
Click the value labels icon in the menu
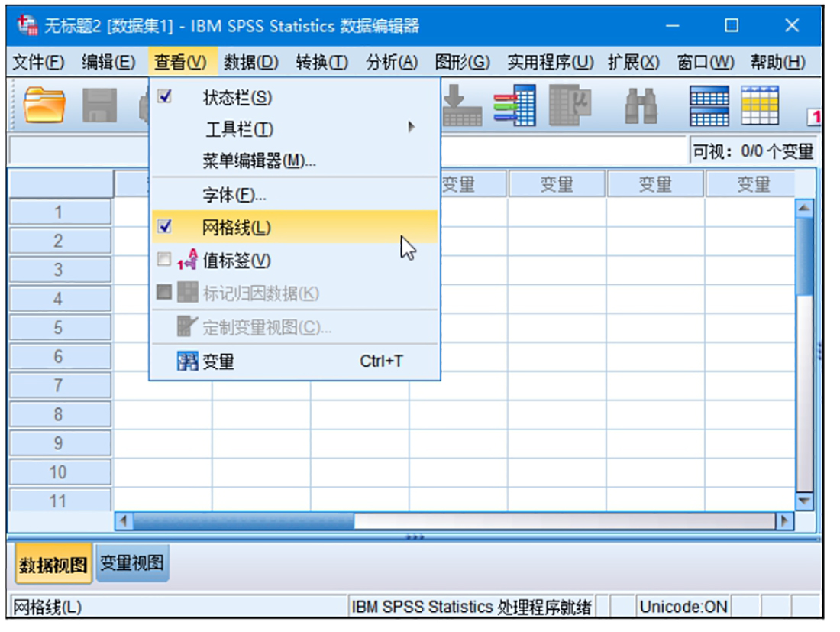188,259
